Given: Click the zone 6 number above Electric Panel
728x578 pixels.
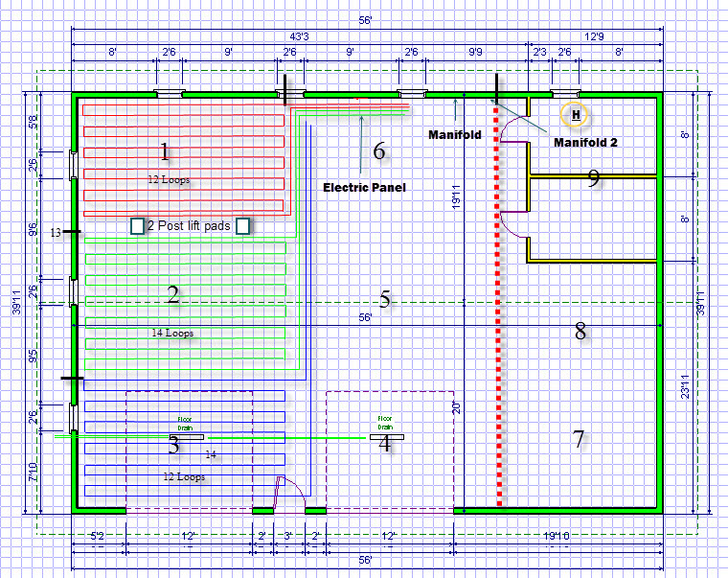Looking at the screenshot, I should coord(379,150).
